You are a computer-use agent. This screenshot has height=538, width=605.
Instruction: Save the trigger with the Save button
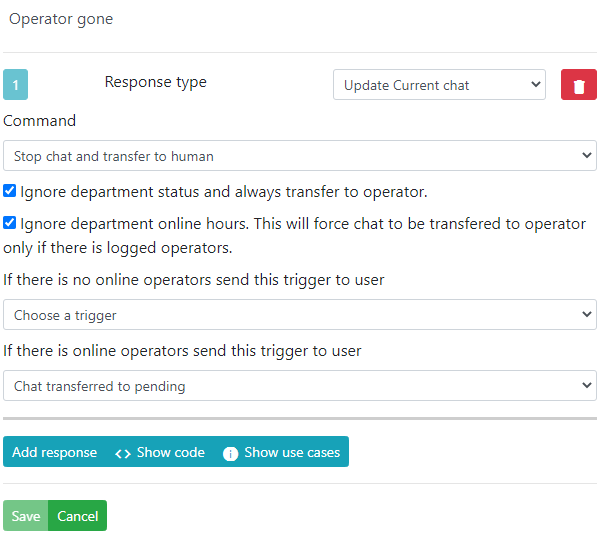25,516
